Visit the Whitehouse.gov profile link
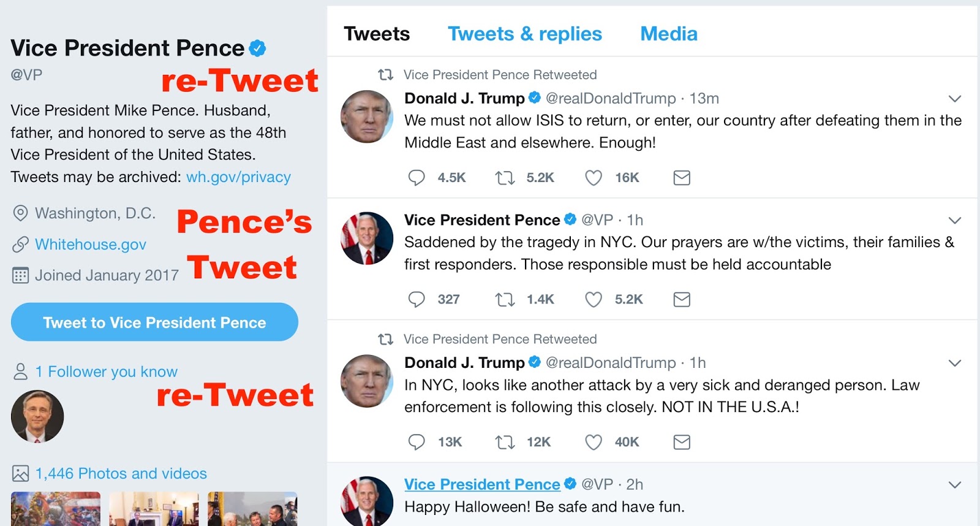This screenshot has height=526, width=980. pos(91,245)
